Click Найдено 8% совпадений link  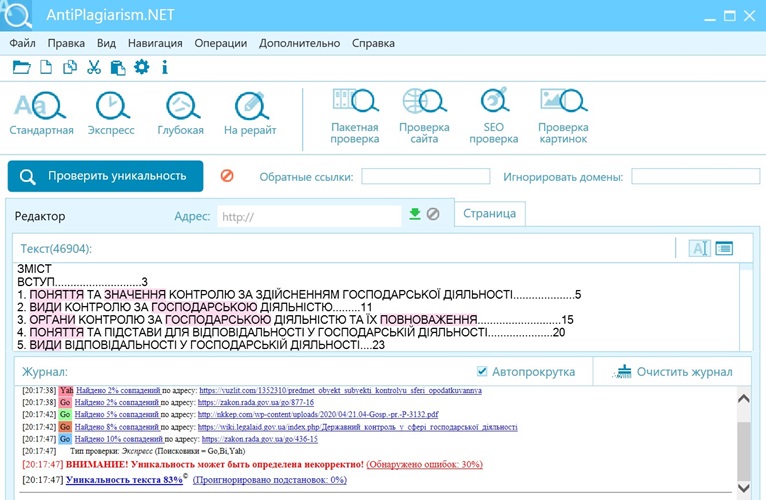pos(117,427)
